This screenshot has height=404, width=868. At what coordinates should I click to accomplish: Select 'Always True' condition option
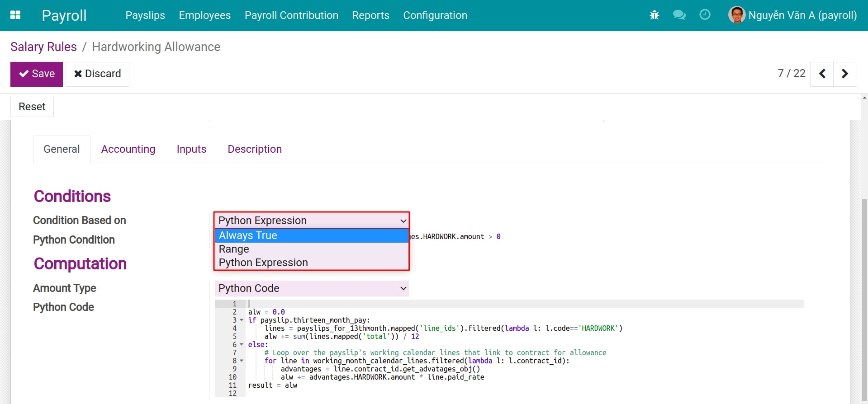(311, 235)
